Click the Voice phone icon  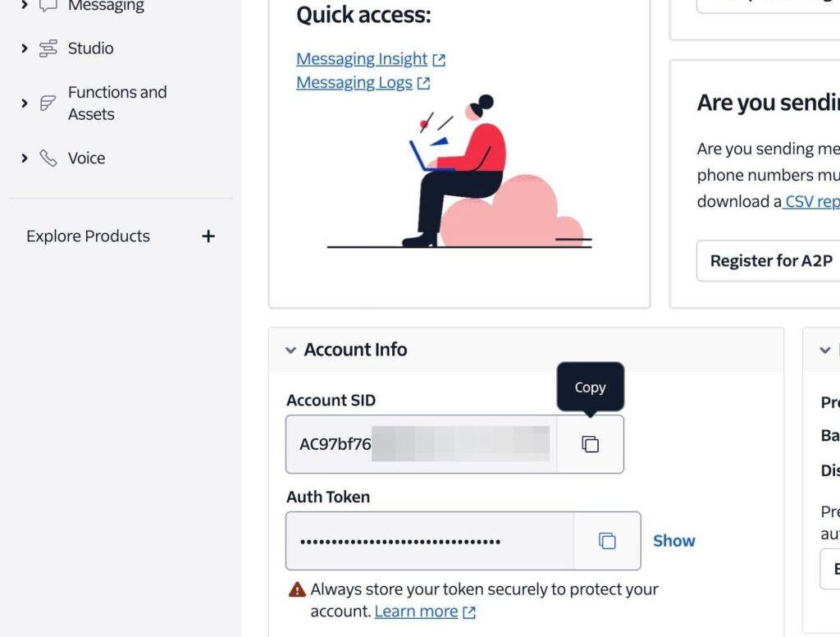click(48, 158)
